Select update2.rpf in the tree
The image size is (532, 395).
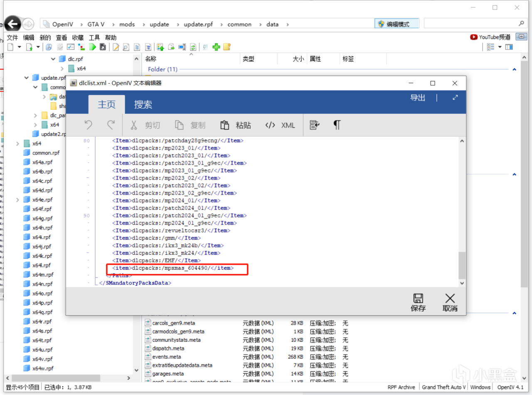click(49, 134)
